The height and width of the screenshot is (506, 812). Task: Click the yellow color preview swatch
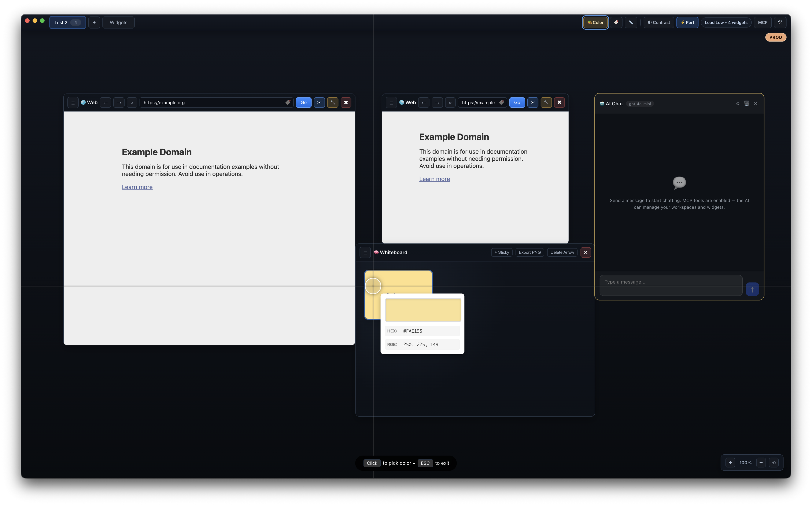pos(423,310)
